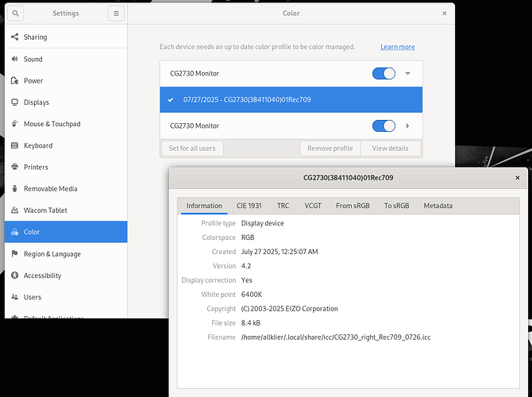Open Displays settings

tap(66, 102)
